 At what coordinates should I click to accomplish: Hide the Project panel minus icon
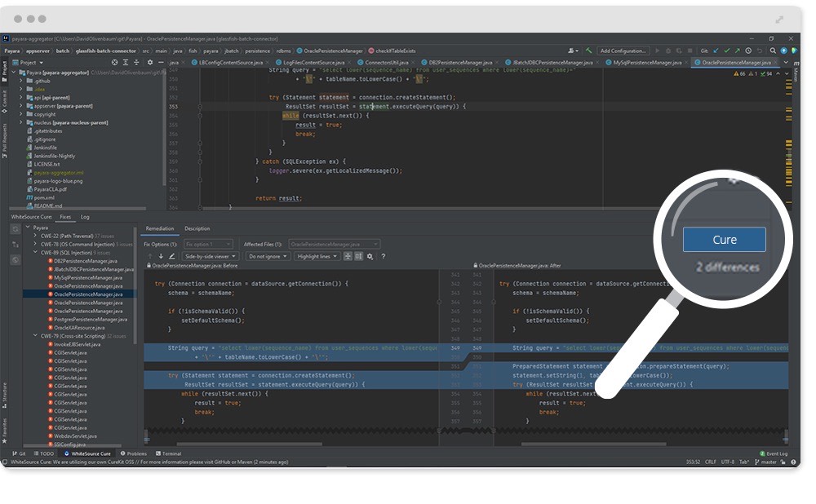click(161, 63)
